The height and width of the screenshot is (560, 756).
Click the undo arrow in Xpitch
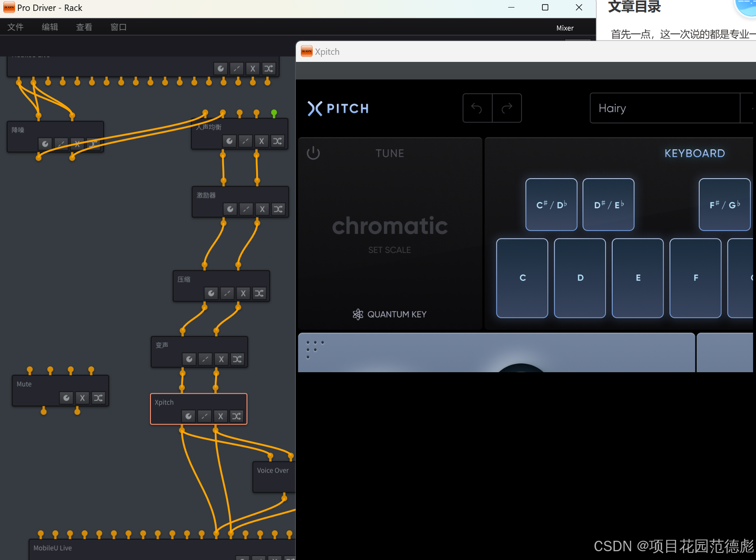[x=477, y=108]
